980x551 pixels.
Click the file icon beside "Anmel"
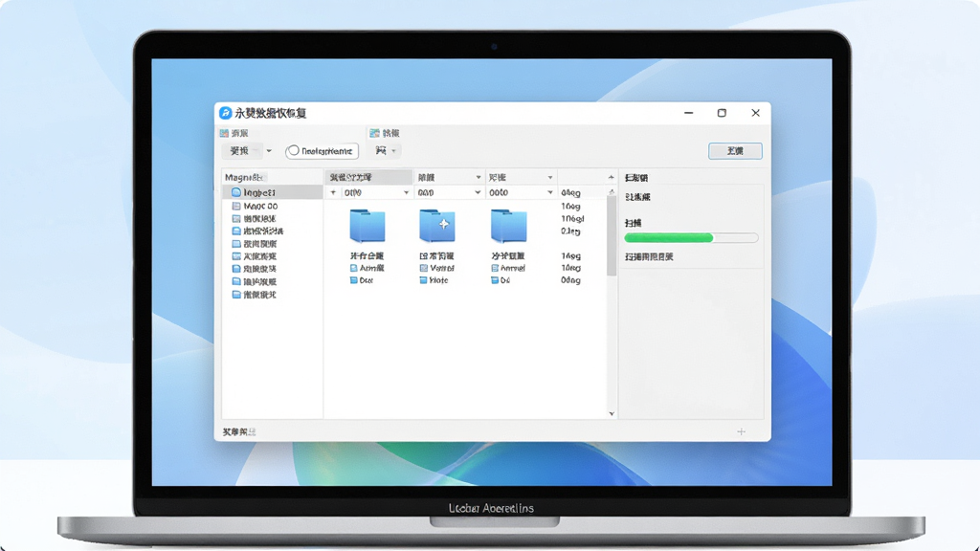click(495, 268)
